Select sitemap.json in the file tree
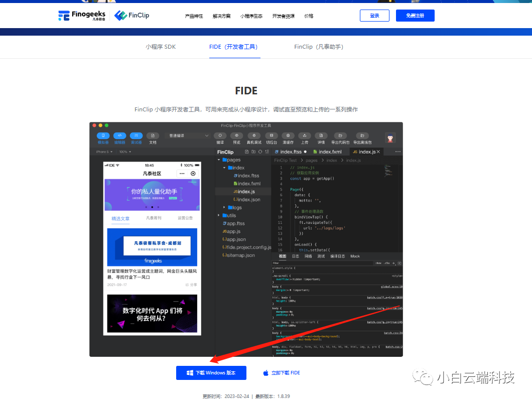This screenshot has height=401, width=532. pyautogui.click(x=238, y=255)
